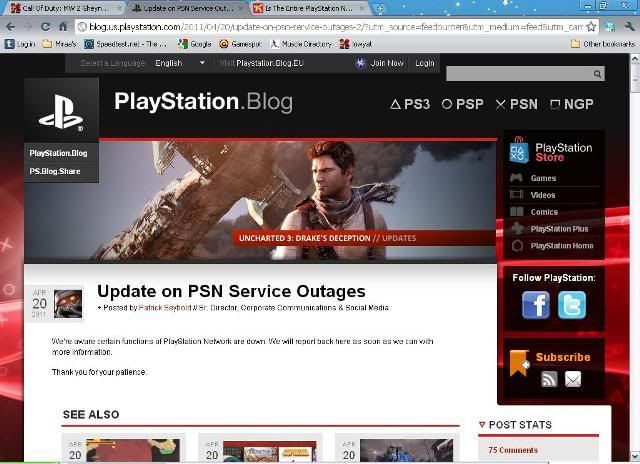Click the email envelope subscribe icon
The image size is (640, 464).
tap(573, 379)
